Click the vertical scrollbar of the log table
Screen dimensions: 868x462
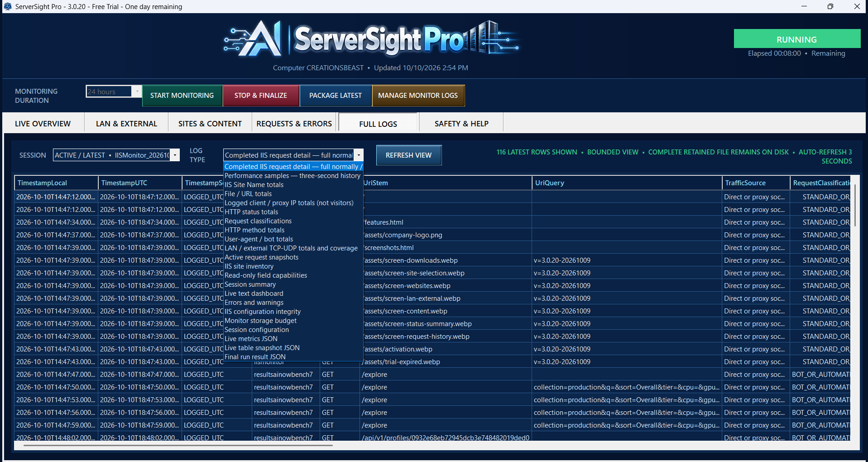[x=855, y=205]
